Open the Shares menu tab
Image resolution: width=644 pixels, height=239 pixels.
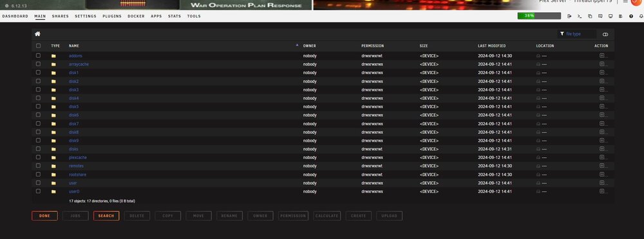[61, 16]
